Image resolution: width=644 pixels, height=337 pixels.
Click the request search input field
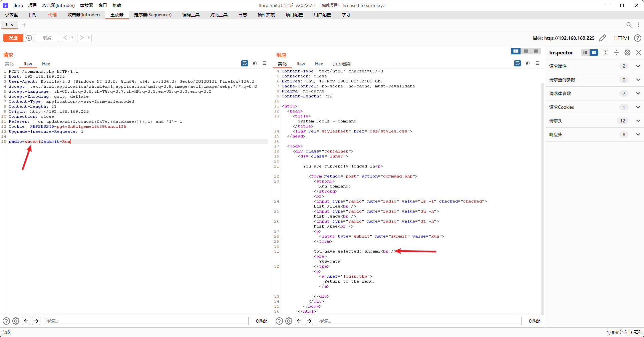146,321
